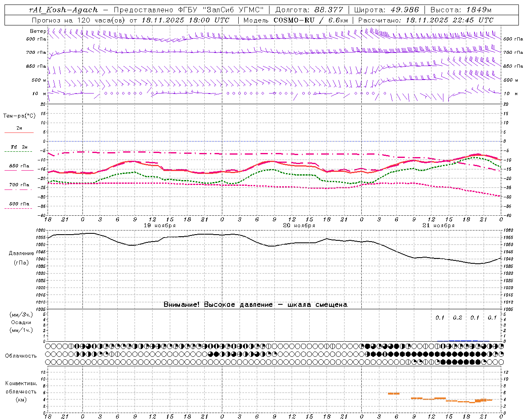Click the Td 2м dew point legend label

pyautogui.click(x=19, y=147)
